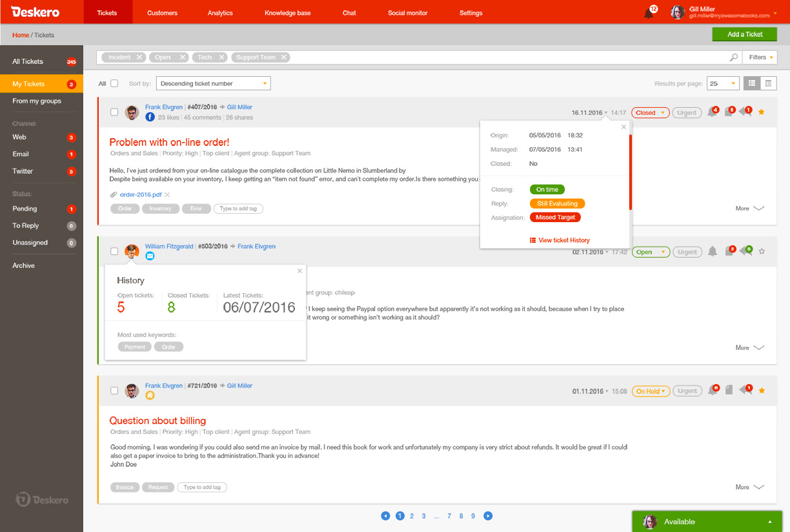Close the History popup
Image resolution: width=790 pixels, height=532 pixels.
(x=299, y=271)
